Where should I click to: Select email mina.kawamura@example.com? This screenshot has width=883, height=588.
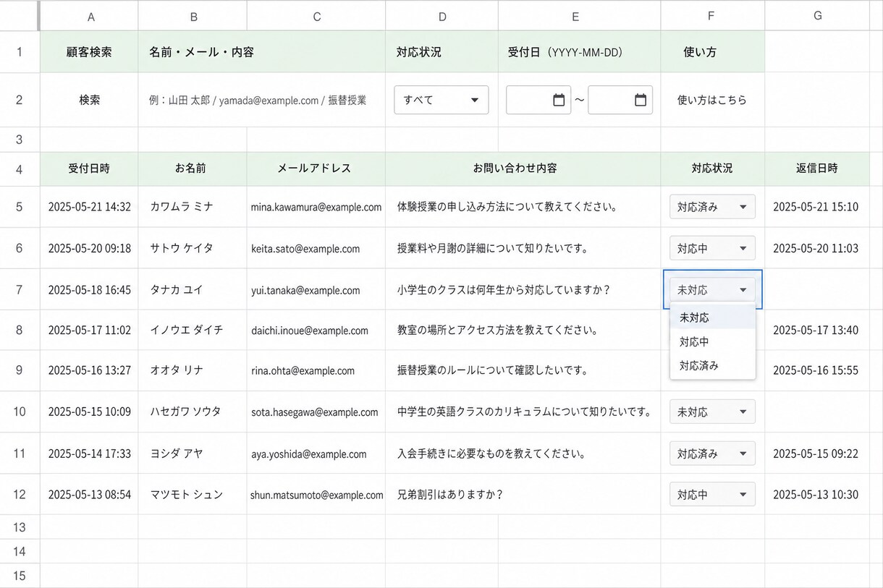coord(316,207)
